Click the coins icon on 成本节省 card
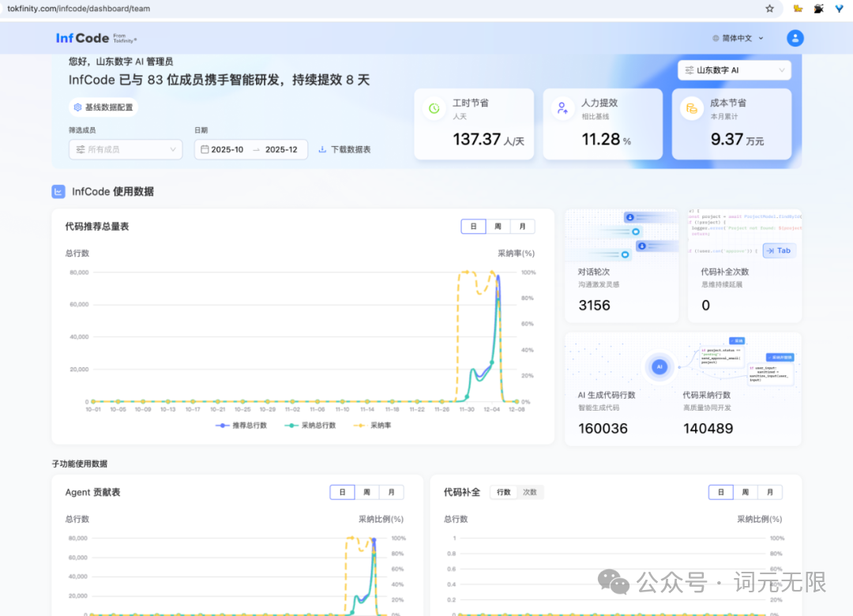 click(691, 108)
